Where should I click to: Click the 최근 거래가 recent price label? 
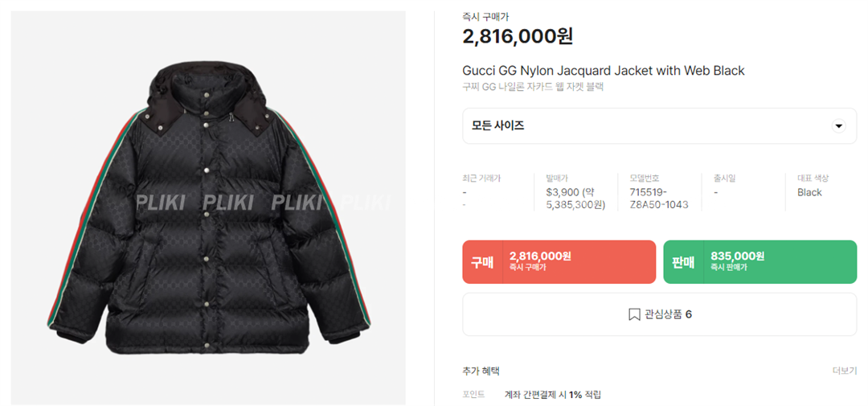481,178
